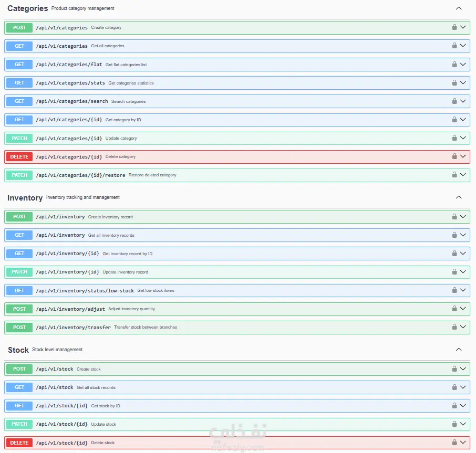Click lock icon on Get low stock items

(454, 290)
